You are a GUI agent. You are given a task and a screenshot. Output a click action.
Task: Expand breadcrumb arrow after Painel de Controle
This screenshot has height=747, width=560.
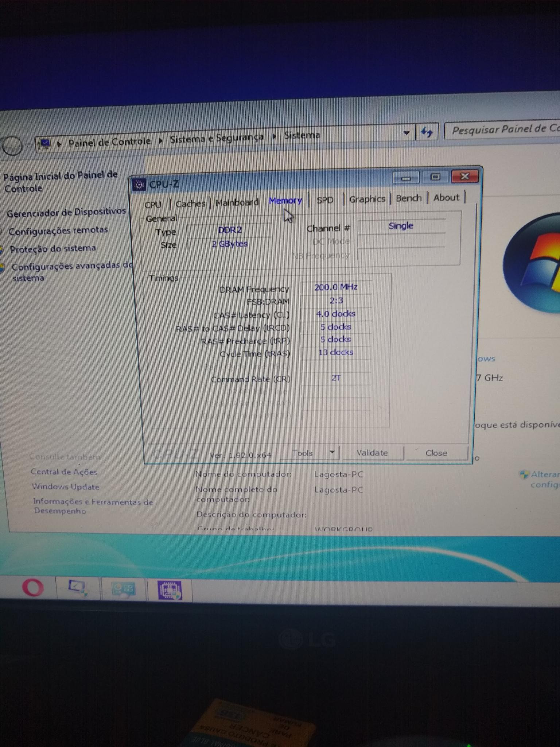tap(160, 140)
